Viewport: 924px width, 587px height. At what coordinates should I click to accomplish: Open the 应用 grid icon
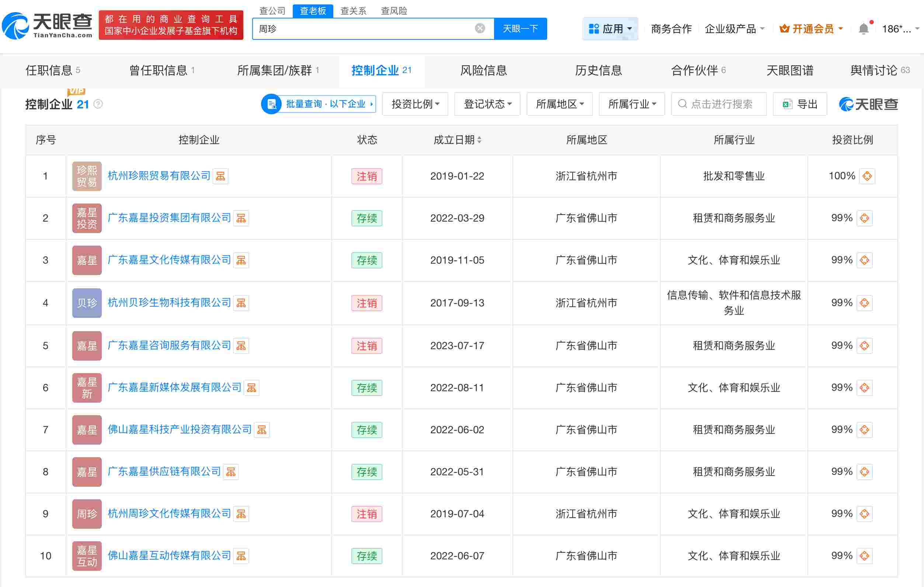pyautogui.click(x=594, y=28)
